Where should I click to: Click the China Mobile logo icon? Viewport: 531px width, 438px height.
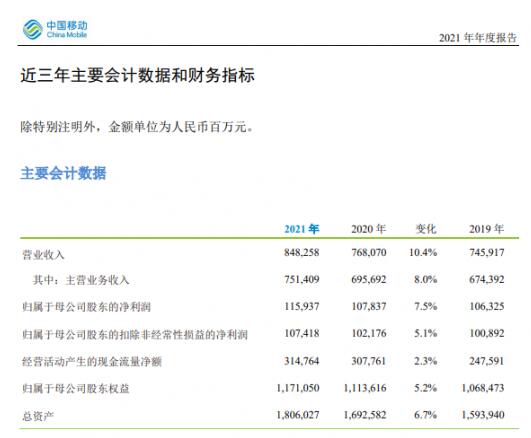[x=33, y=29]
